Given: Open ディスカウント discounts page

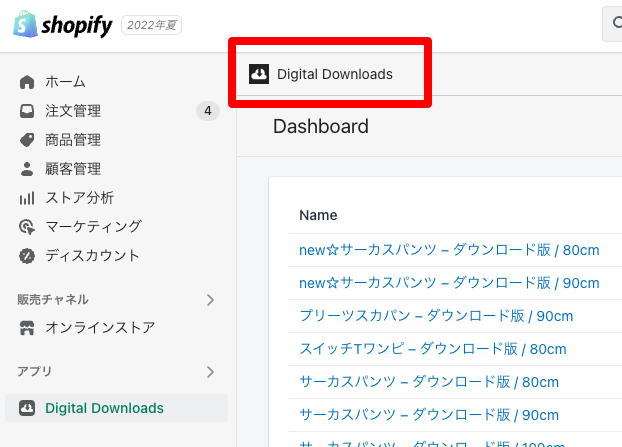Looking at the screenshot, I should [92, 256].
